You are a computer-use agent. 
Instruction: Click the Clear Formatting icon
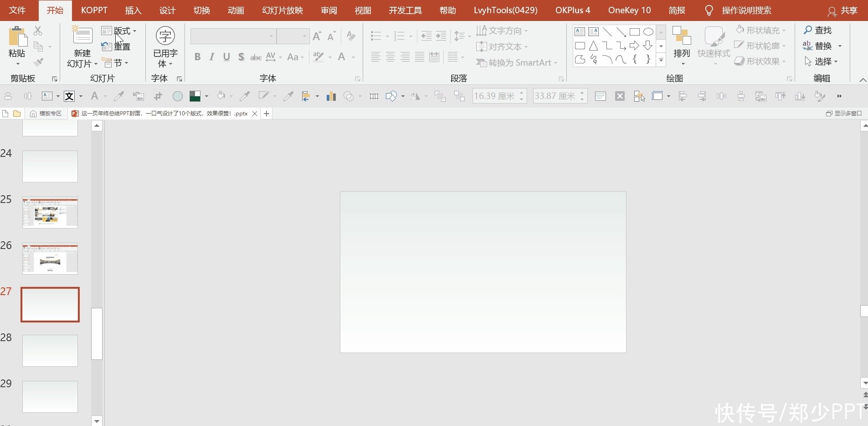click(x=351, y=36)
